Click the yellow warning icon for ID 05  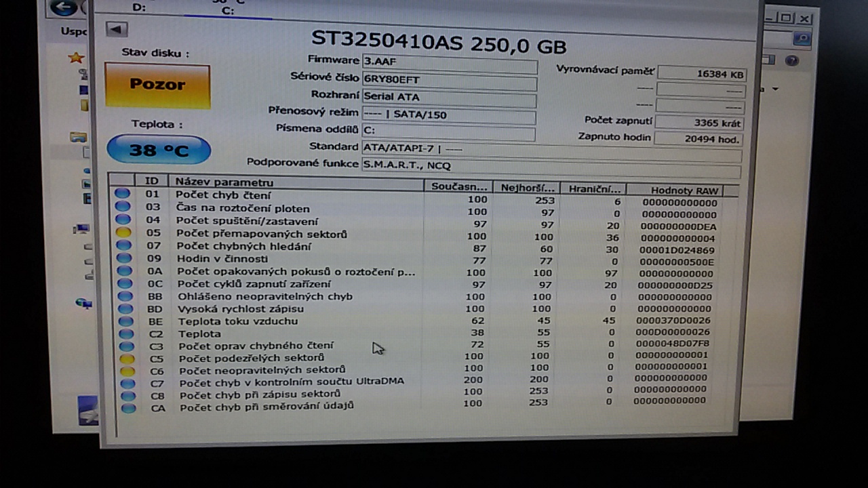click(x=123, y=232)
